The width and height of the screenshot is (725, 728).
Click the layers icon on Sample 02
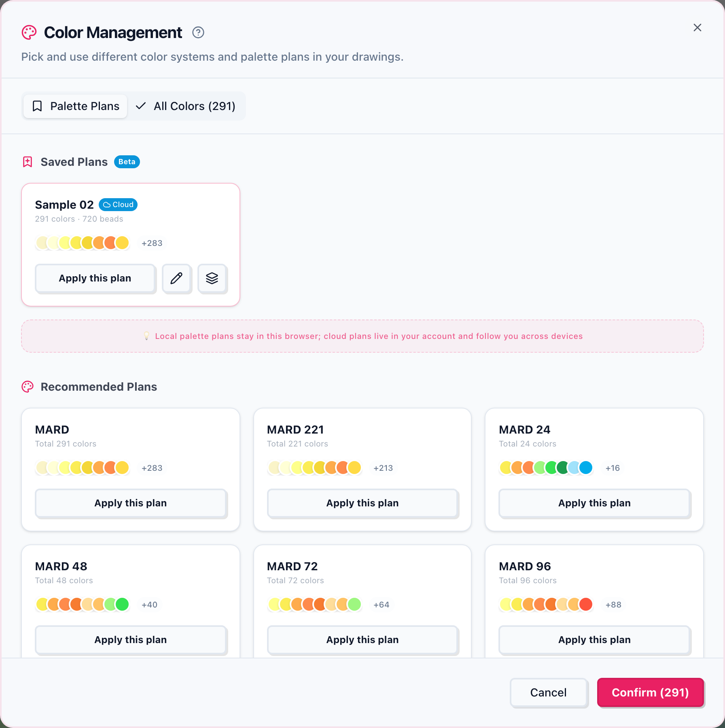click(x=212, y=278)
